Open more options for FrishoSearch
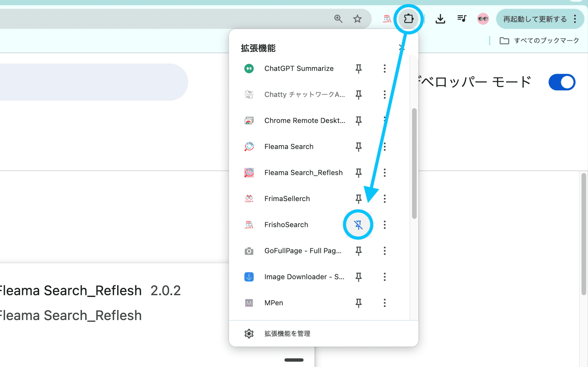 [384, 225]
